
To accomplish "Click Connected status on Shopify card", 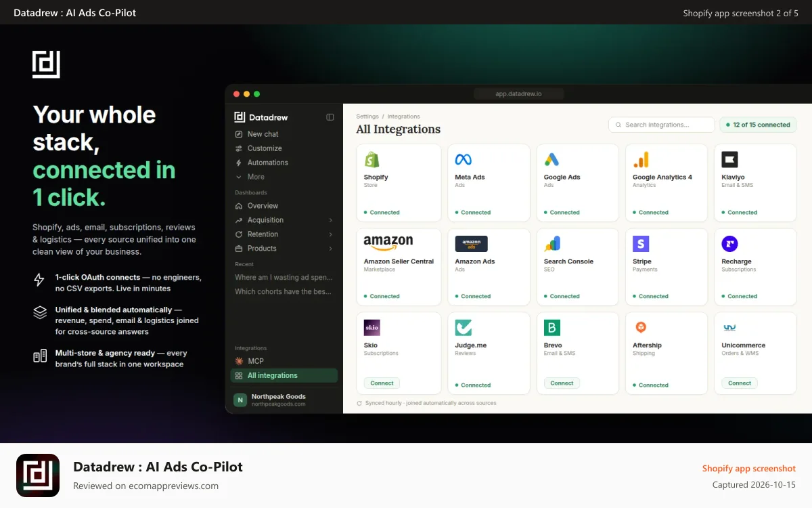I will tap(382, 213).
